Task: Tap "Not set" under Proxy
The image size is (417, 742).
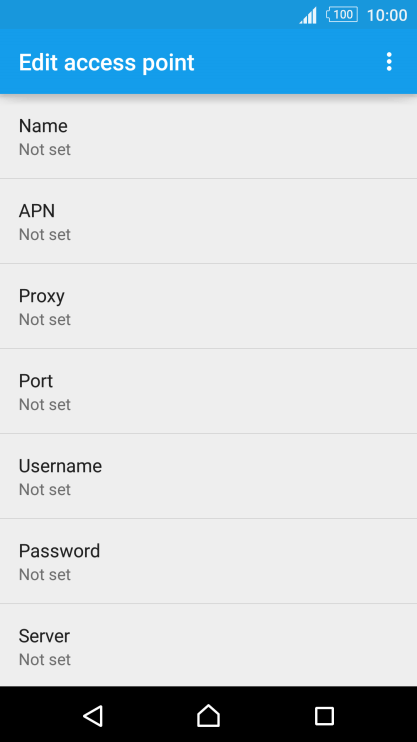Action: [44, 319]
